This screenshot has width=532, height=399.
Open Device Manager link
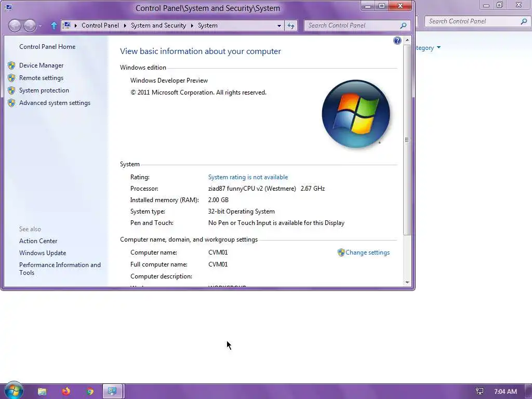point(41,65)
